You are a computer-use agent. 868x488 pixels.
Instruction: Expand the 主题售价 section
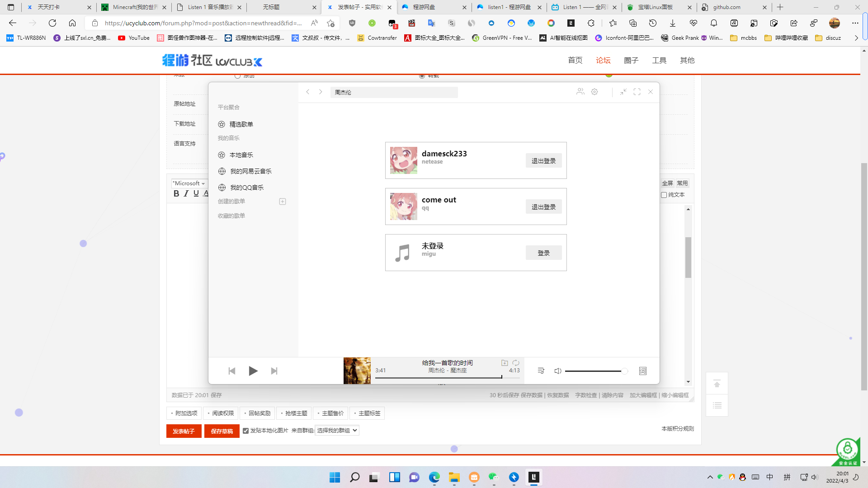click(330, 413)
